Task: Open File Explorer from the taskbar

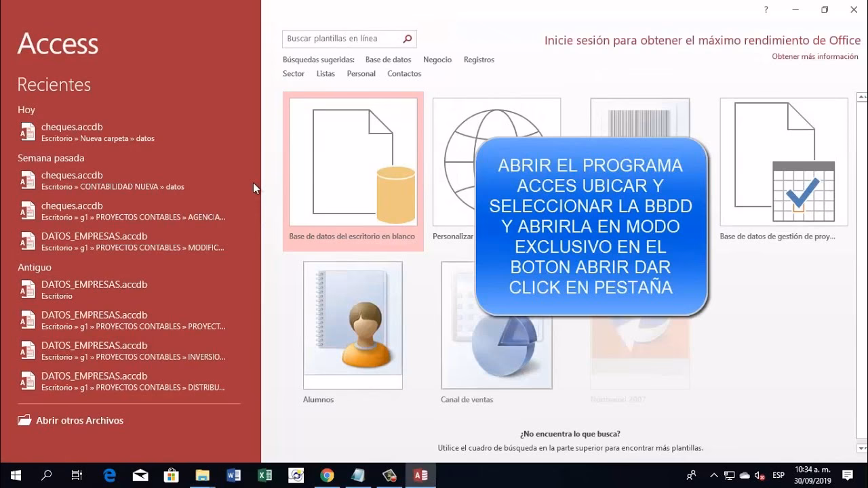Action: tap(202, 475)
